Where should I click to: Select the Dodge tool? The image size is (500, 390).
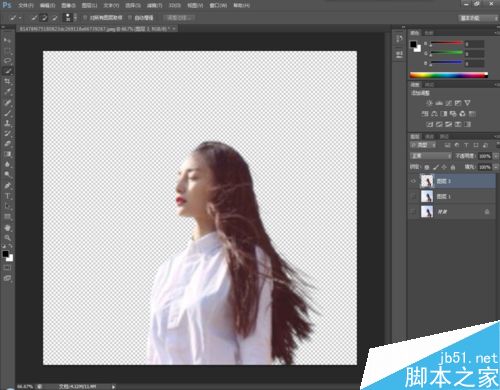[7, 174]
